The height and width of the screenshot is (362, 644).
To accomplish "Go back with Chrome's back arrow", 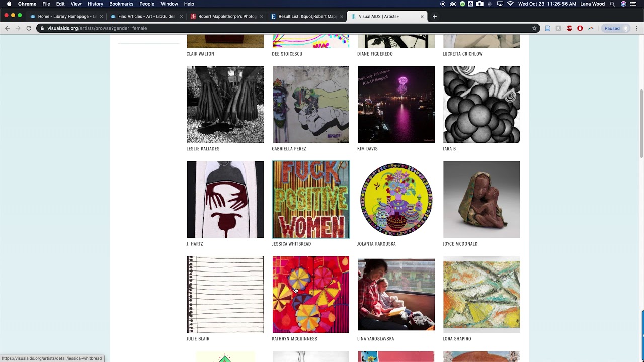I will [7, 28].
